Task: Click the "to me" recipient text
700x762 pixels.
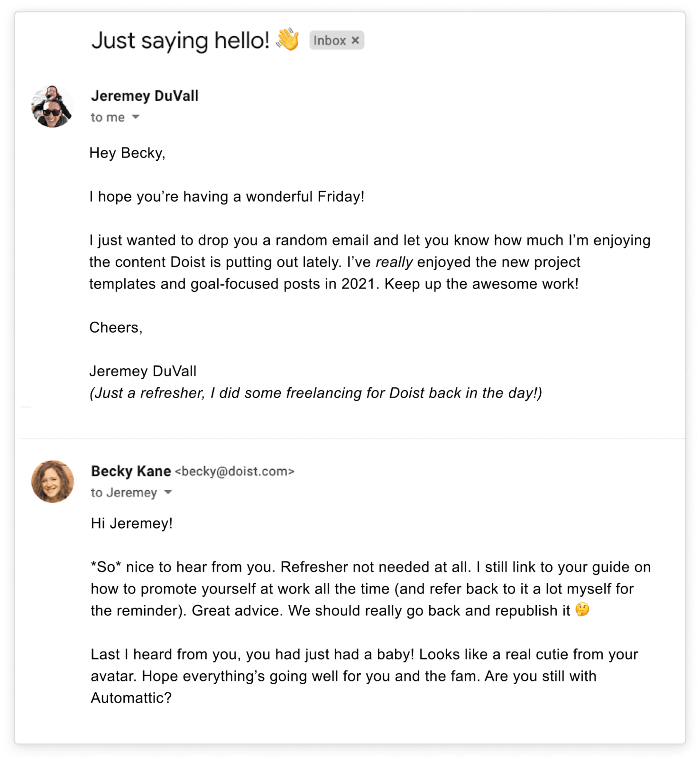Action: click(x=108, y=117)
